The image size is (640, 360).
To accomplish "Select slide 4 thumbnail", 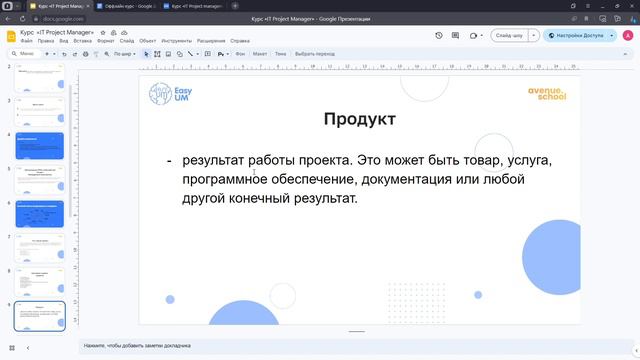I will (40, 146).
